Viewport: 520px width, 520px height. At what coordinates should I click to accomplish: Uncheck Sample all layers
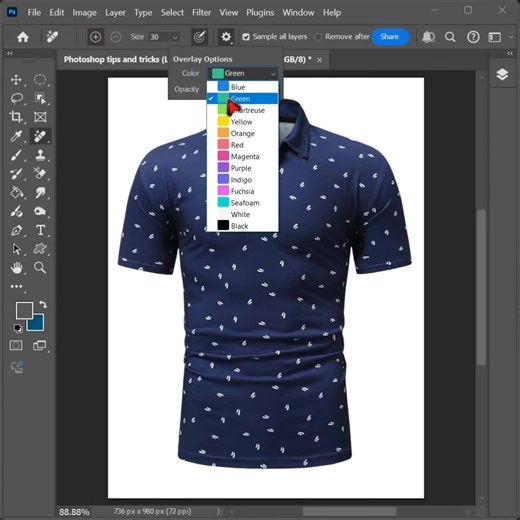point(246,37)
